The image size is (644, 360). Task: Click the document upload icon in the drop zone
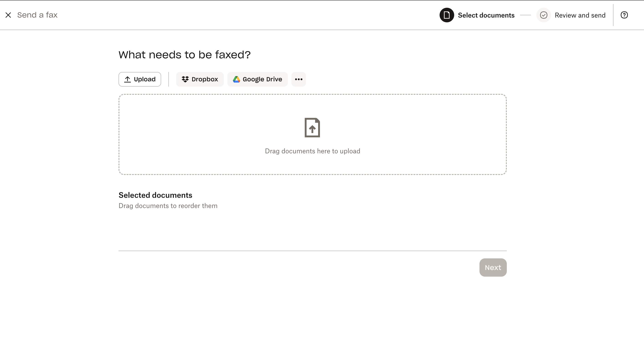(x=312, y=128)
